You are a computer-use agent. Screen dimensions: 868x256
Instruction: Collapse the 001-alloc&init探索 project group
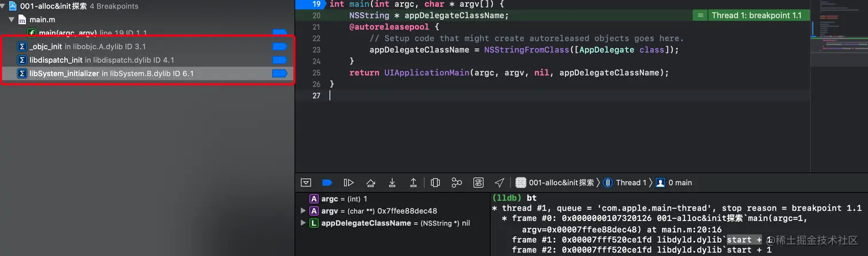pos(2,6)
